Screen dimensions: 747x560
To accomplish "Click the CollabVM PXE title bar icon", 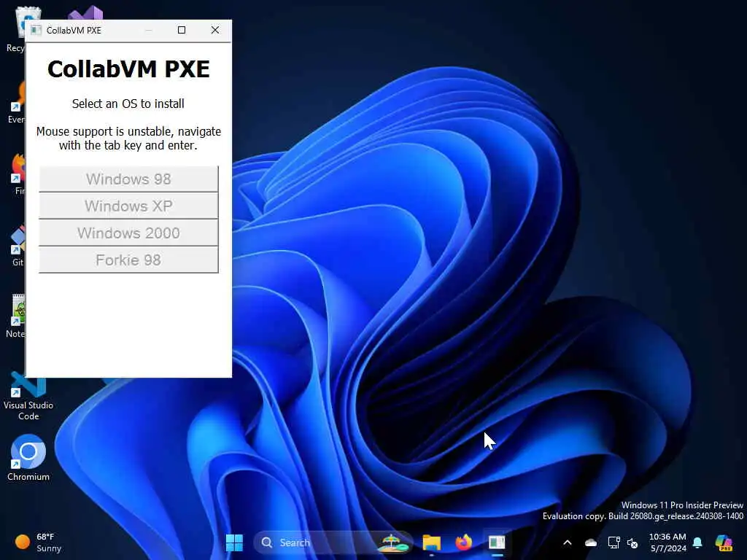I will tap(36, 31).
